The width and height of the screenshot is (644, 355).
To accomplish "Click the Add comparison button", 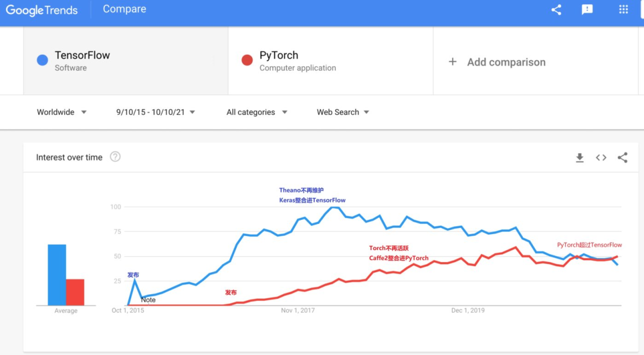I will (506, 62).
